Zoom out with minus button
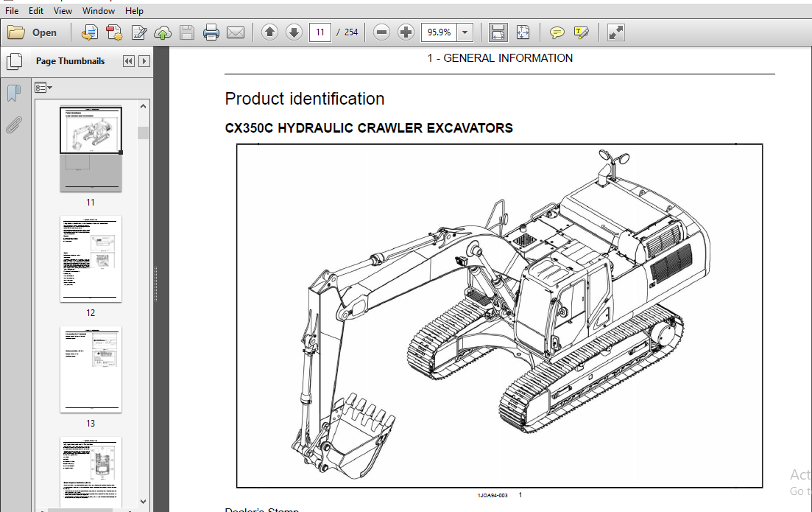 click(381, 32)
